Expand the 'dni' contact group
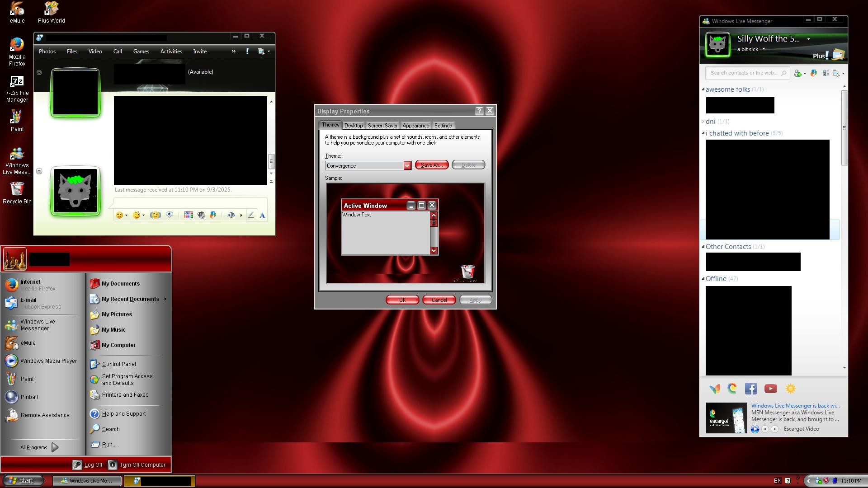The height and width of the screenshot is (488, 868). pyautogui.click(x=703, y=122)
